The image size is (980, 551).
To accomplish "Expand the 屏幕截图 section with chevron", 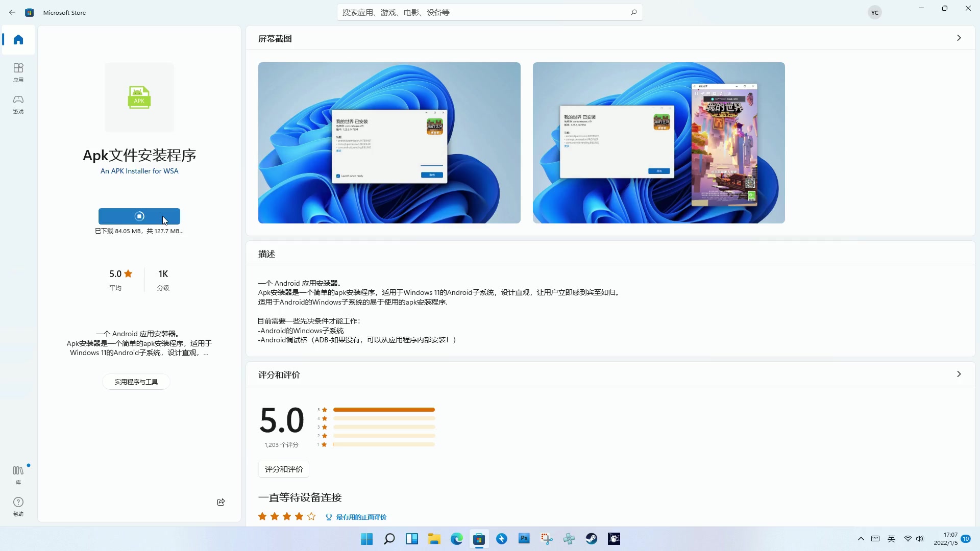I will (x=959, y=38).
